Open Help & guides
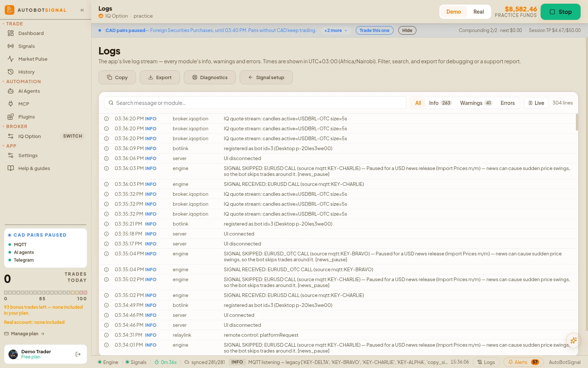This screenshot has width=588, height=368. coord(34,168)
